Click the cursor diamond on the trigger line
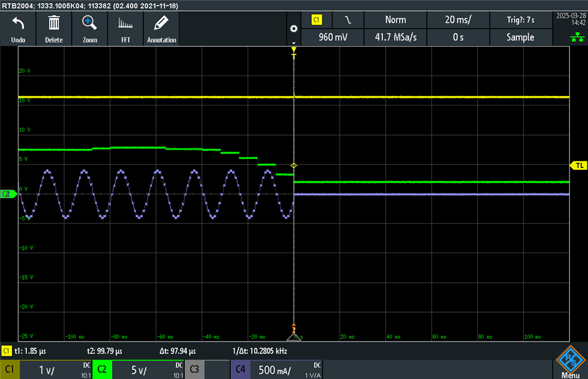This screenshot has width=588, height=379. [x=293, y=166]
